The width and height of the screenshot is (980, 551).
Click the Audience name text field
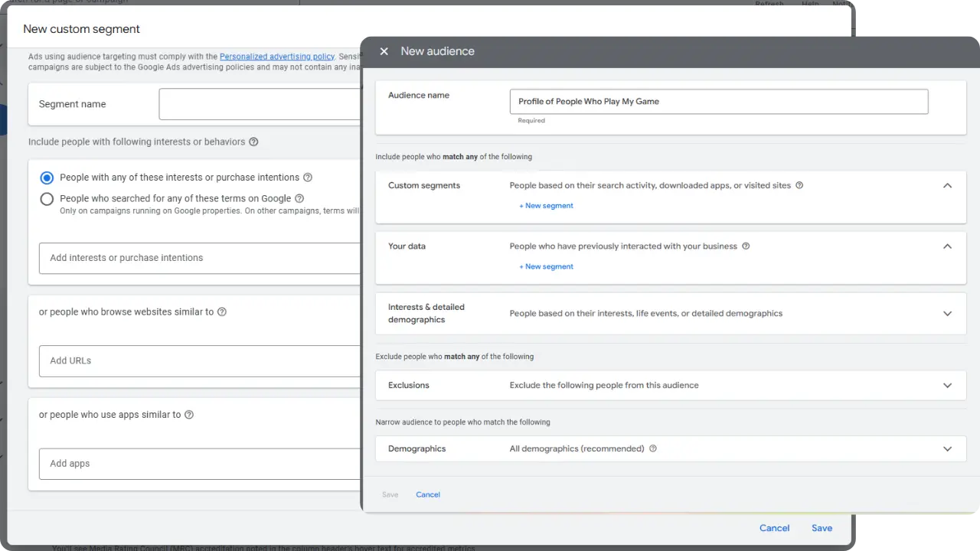point(718,102)
